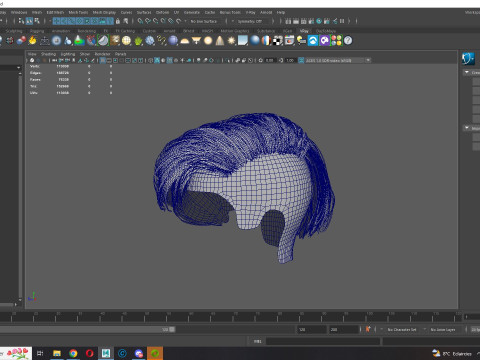The width and height of the screenshot is (480, 360).
Task: Click the green plant shelf icon
Action: pyautogui.click(x=138, y=41)
